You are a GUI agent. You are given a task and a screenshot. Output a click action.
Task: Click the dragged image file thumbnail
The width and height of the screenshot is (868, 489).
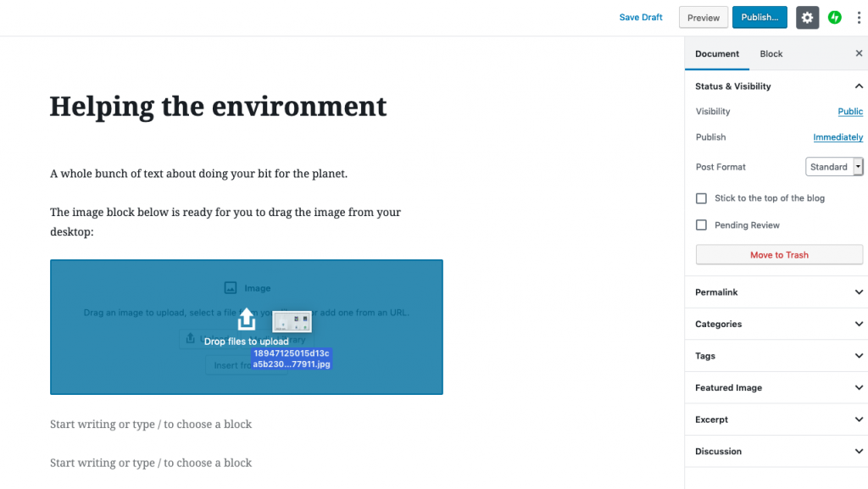(x=292, y=322)
